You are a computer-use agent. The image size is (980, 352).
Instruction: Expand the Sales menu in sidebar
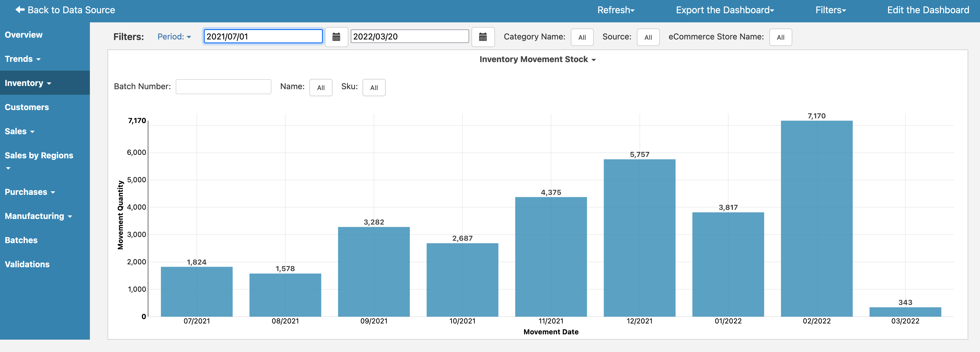point(19,131)
